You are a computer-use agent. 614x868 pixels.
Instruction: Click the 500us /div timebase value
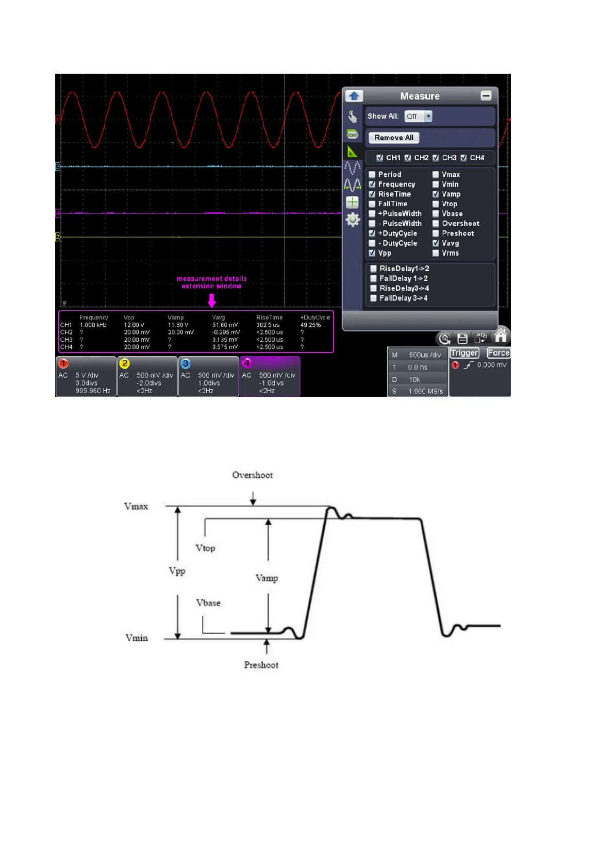pos(425,355)
